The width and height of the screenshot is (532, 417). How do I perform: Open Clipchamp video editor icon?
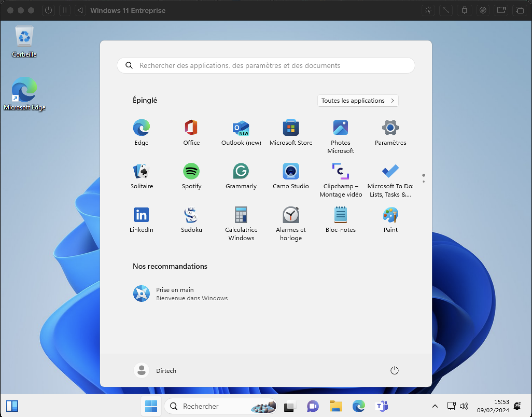[x=340, y=171]
